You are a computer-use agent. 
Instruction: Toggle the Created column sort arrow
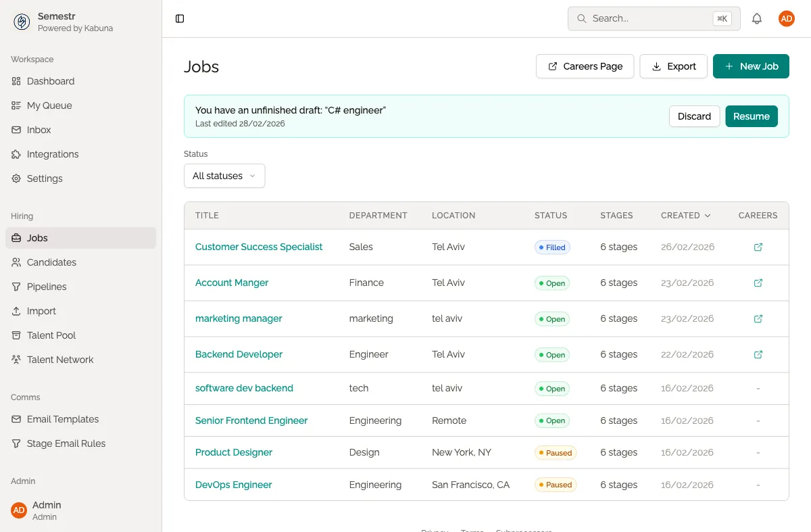[707, 215]
